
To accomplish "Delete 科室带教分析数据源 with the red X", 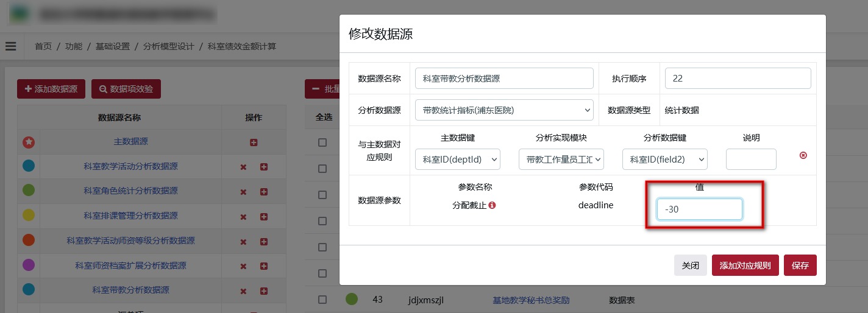I will tap(243, 290).
